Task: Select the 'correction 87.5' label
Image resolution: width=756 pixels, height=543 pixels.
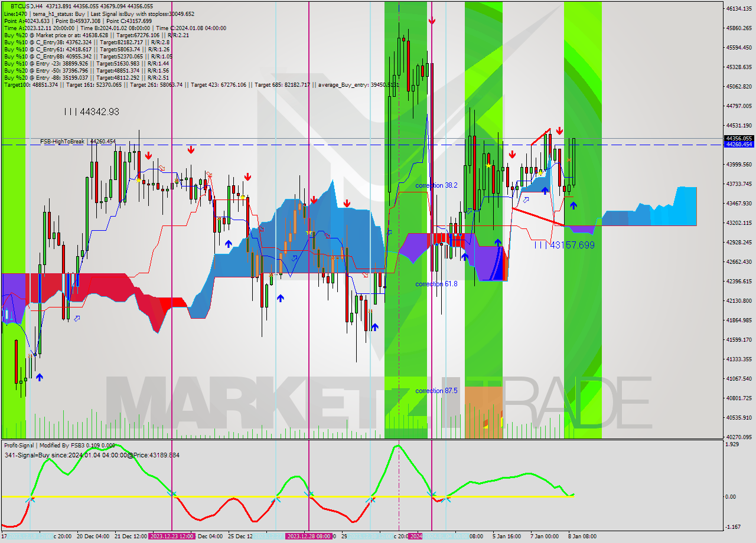Action: 436,391
